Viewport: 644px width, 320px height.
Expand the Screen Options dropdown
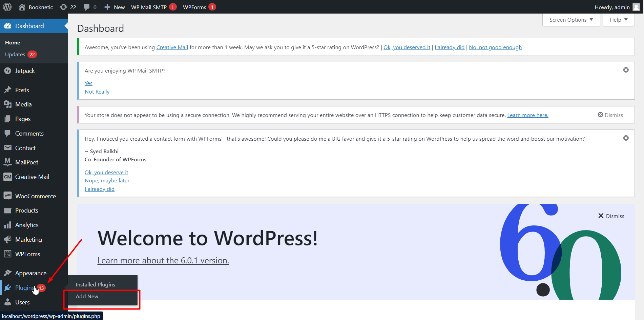click(x=571, y=20)
